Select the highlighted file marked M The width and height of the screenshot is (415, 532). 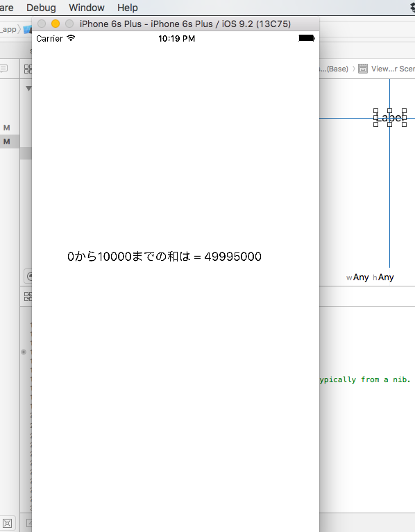(x=6, y=141)
